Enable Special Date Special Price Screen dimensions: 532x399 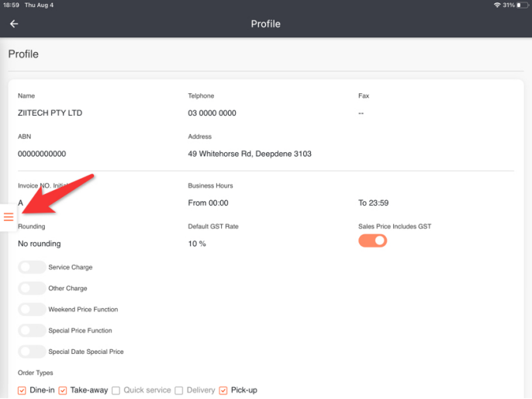(x=32, y=352)
